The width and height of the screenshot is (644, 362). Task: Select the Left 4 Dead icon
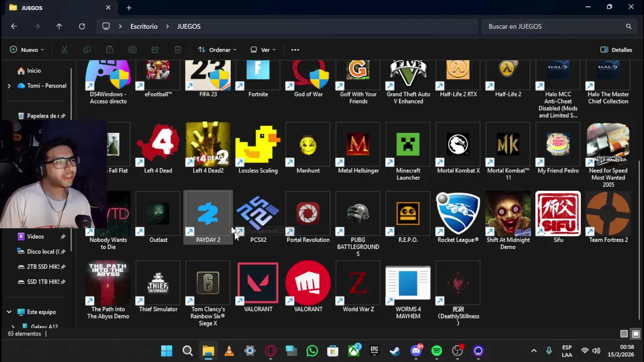pos(158,144)
